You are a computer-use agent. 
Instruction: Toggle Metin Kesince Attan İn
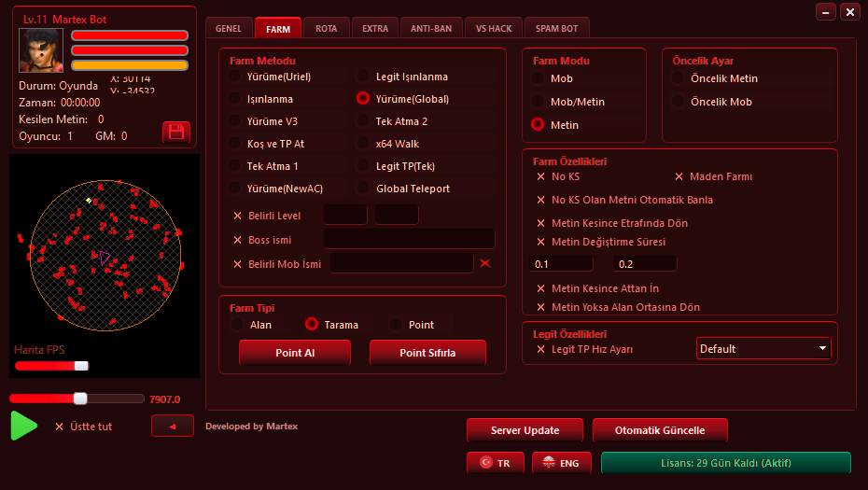tap(540, 288)
